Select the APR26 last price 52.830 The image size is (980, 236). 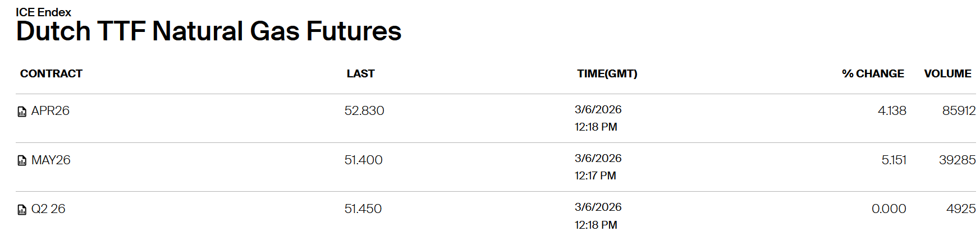(x=364, y=111)
